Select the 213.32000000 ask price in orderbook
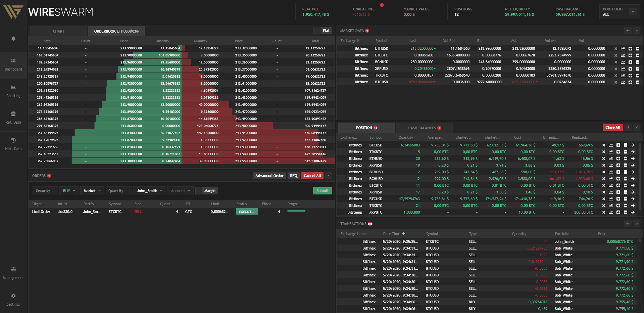The width and height of the screenshot is (644, 313). click(x=246, y=48)
